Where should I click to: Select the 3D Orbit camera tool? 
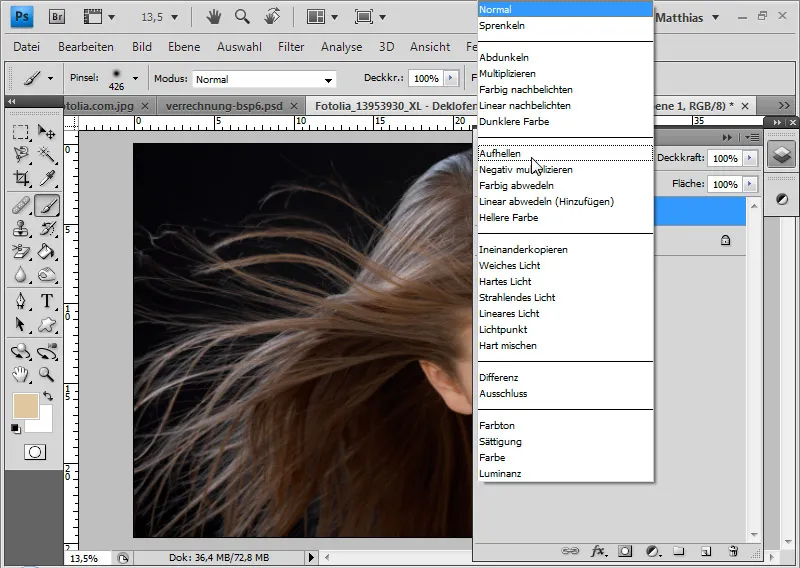click(47, 352)
